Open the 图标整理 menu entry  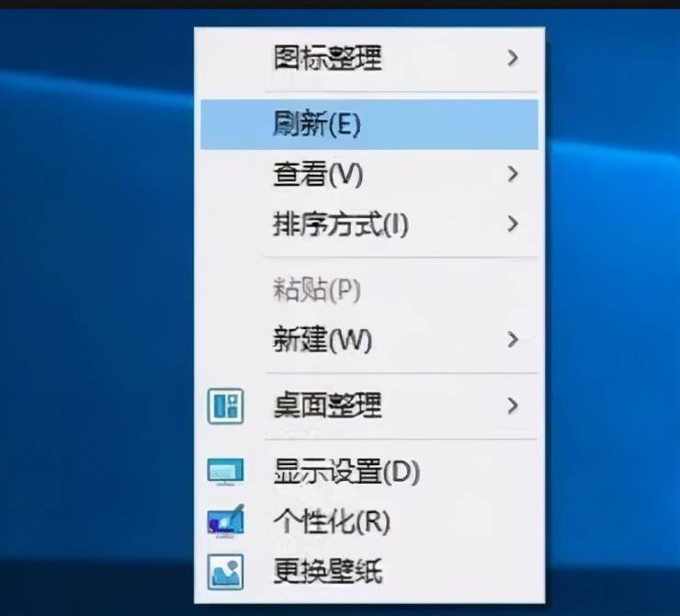[x=369, y=58]
